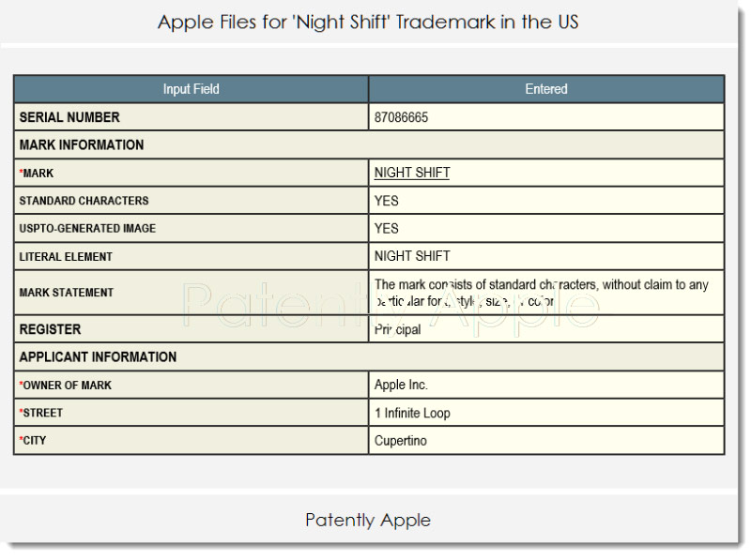The image size is (751, 560).
Task: Click the USPTO-GENERATED IMAGE label
Action: 87,228
